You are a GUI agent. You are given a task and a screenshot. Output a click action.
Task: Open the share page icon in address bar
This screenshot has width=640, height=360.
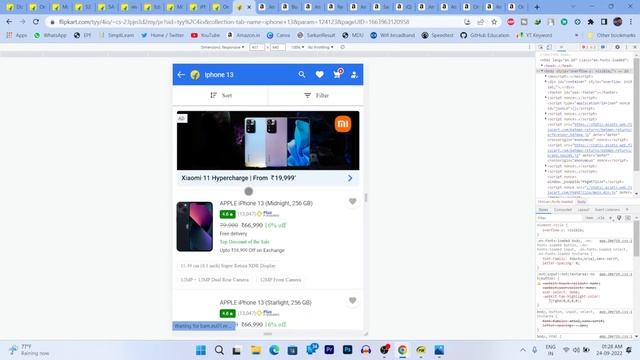coord(480,22)
